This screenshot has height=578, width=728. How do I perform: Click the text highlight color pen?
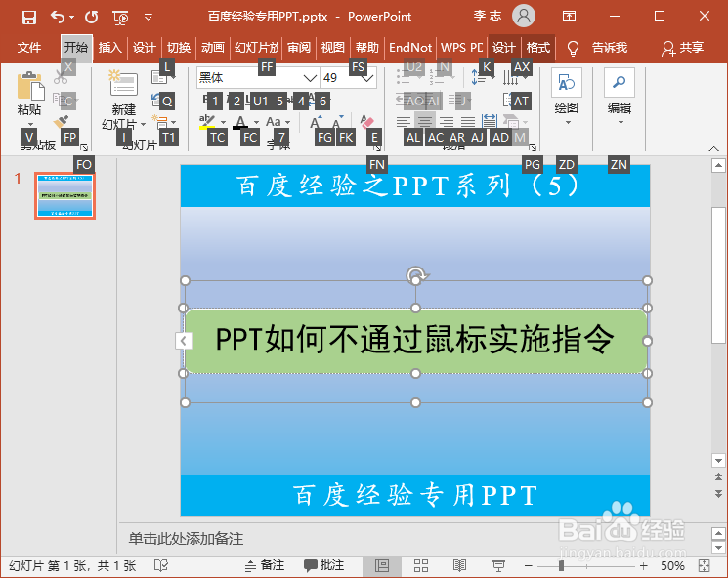tap(207, 121)
